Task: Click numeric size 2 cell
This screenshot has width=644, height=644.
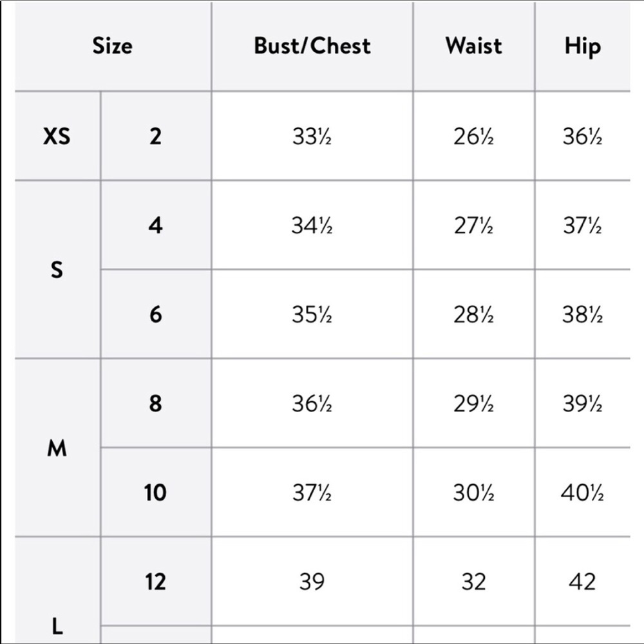Action: (155, 136)
